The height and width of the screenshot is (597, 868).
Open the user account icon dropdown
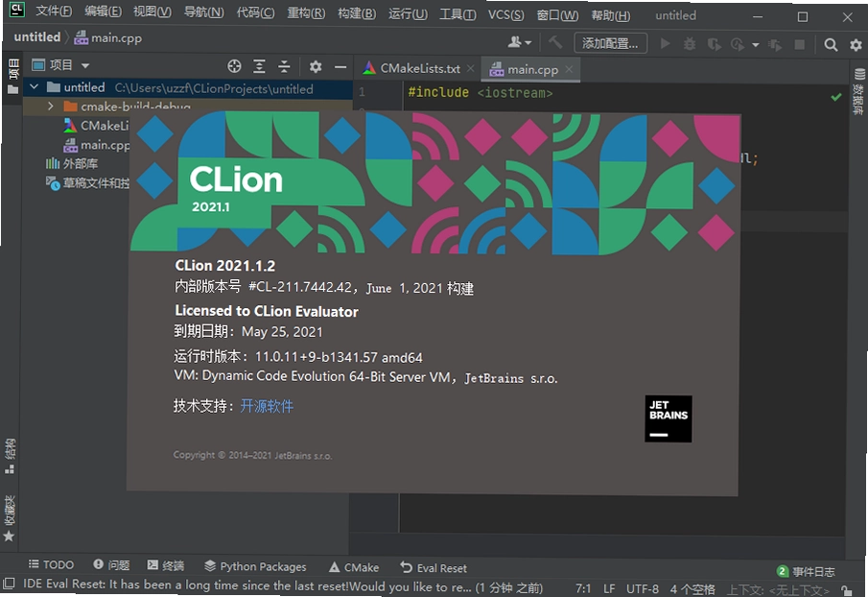tap(519, 41)
